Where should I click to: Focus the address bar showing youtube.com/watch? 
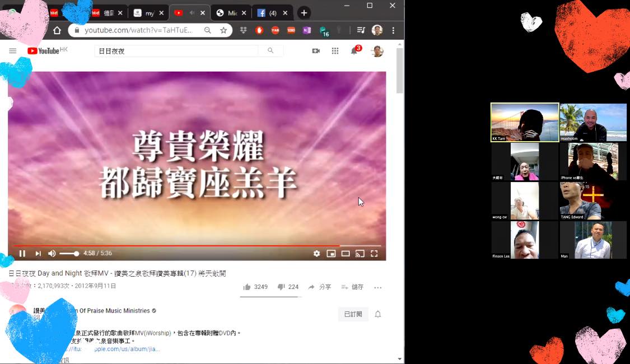click(x=139, y=30)
